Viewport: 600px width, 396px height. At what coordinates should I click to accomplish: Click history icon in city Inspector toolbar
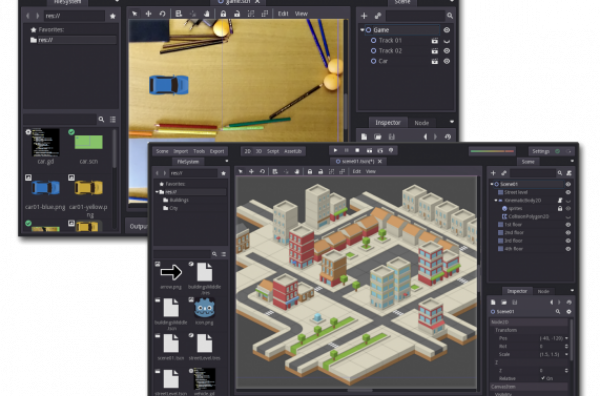[569, 302]
